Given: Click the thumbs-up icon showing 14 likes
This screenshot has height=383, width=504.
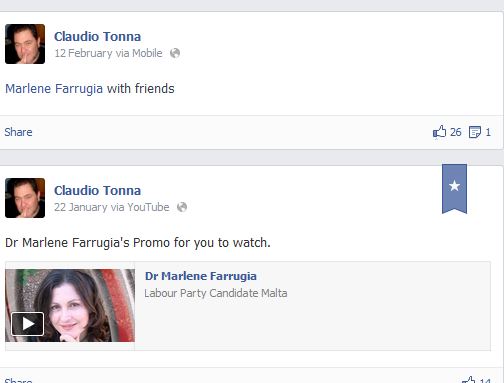Looking at the screenshot, I should click(468, 380).
